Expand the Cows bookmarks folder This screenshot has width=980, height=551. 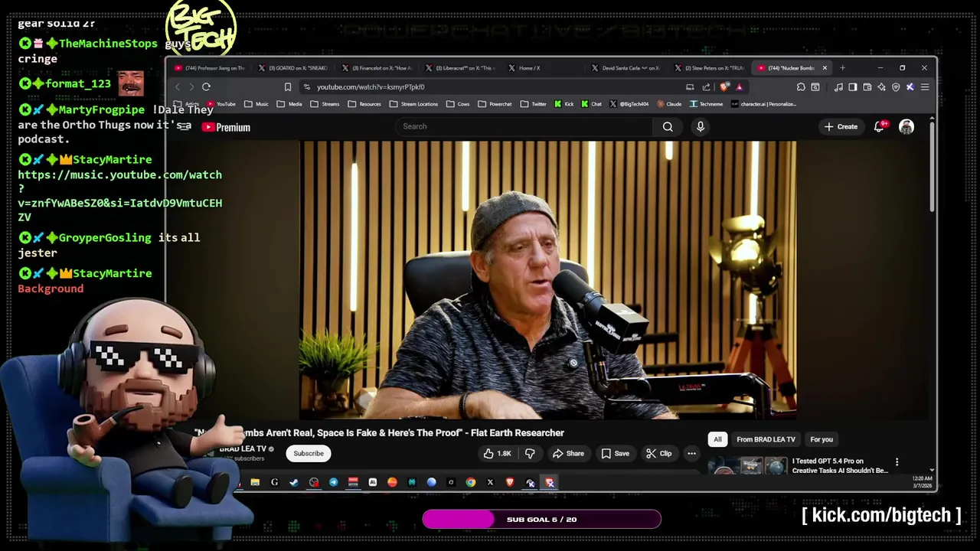tap(458, 104)
